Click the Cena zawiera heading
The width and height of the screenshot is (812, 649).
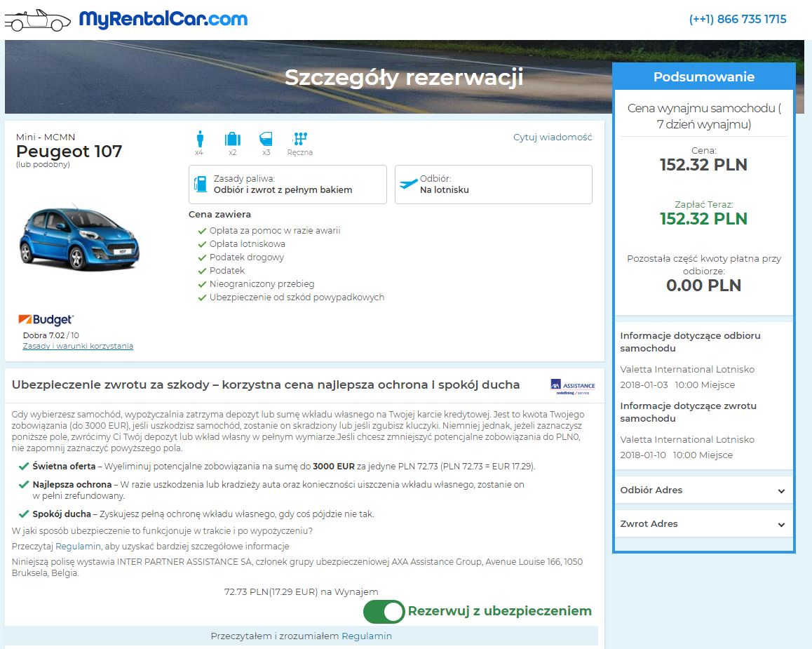[x=219, y=214]
